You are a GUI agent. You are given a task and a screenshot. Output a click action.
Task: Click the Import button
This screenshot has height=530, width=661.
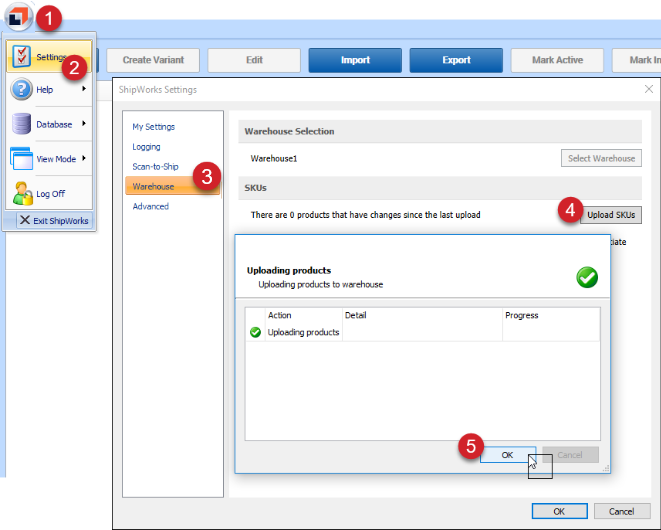click(x=355, y=60)
